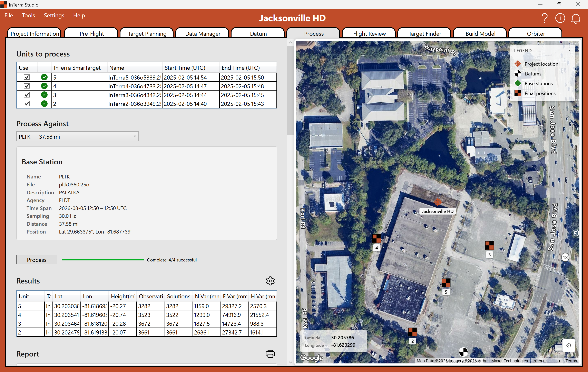Click final position marker 4 on map
The image size is (588, 372).
click(x=376, y=238)
